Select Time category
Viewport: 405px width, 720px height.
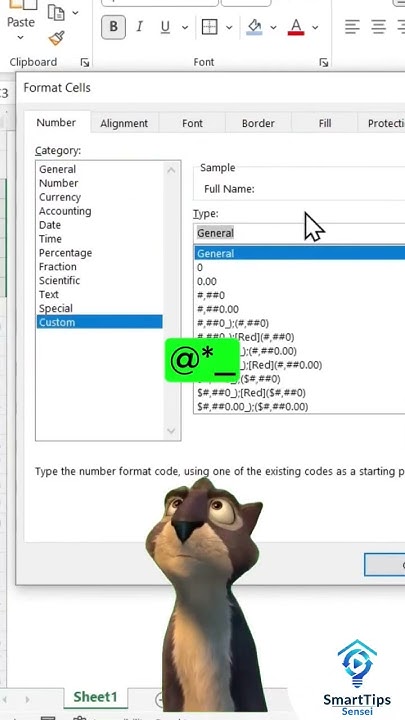(x=99, y=239)
